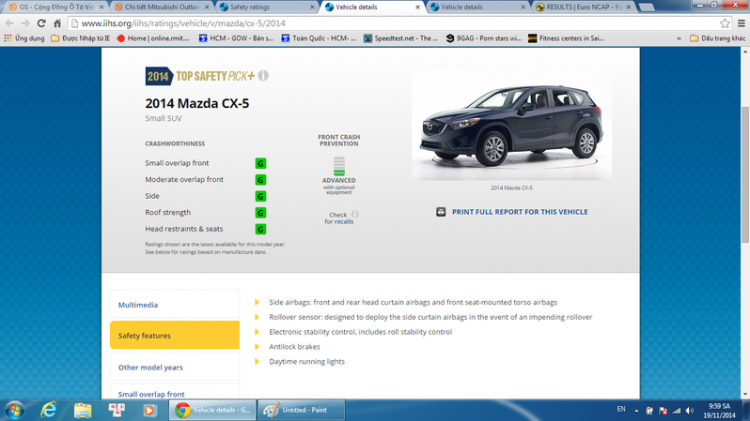The image size is (750, 421).
Task: Reload the current page
Action: [x=42, y=23]
